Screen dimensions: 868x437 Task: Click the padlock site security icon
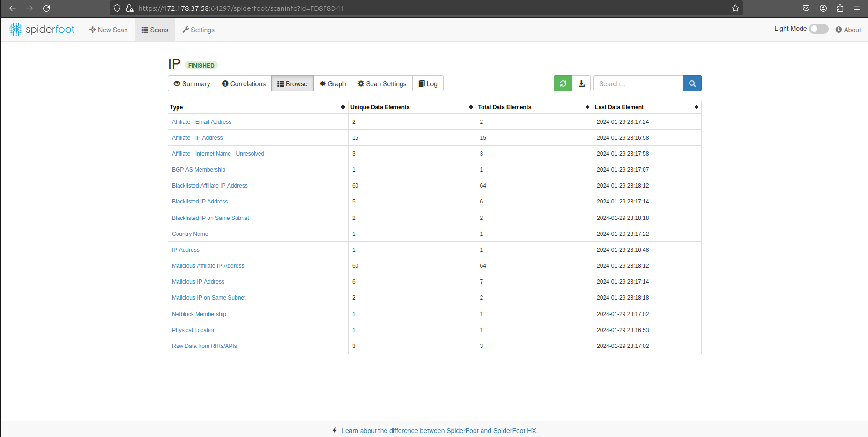click(130, 8)
